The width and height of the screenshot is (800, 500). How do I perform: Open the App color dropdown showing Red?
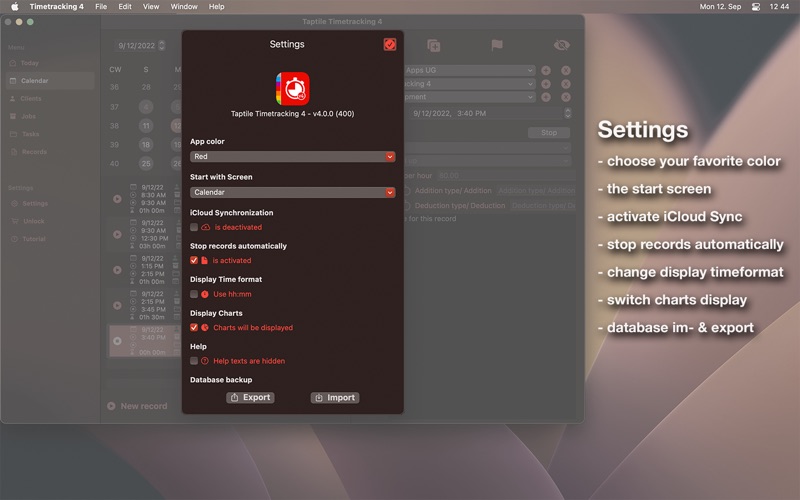pos(293,157)
